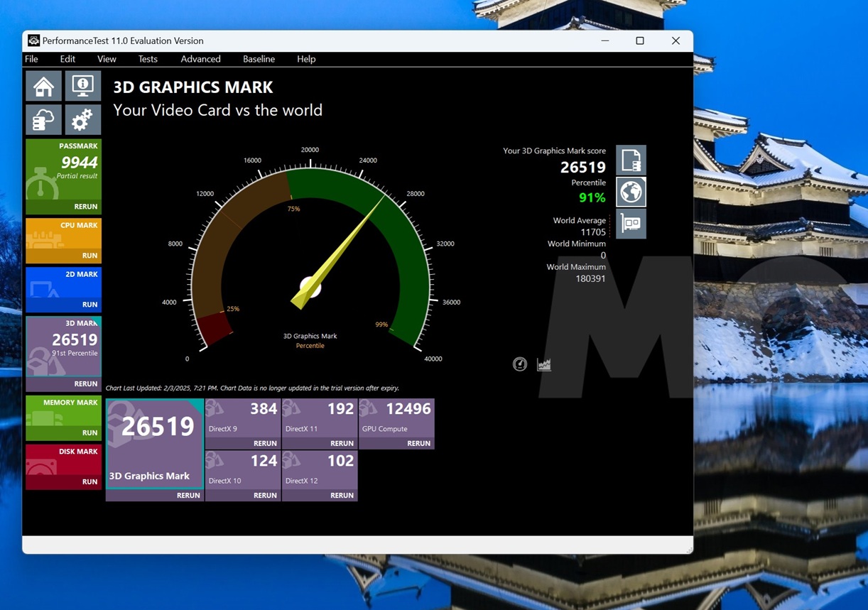Rerun the DirectX 12 test
The width and height of the screenshot is (868, 610).
(342, 495)
